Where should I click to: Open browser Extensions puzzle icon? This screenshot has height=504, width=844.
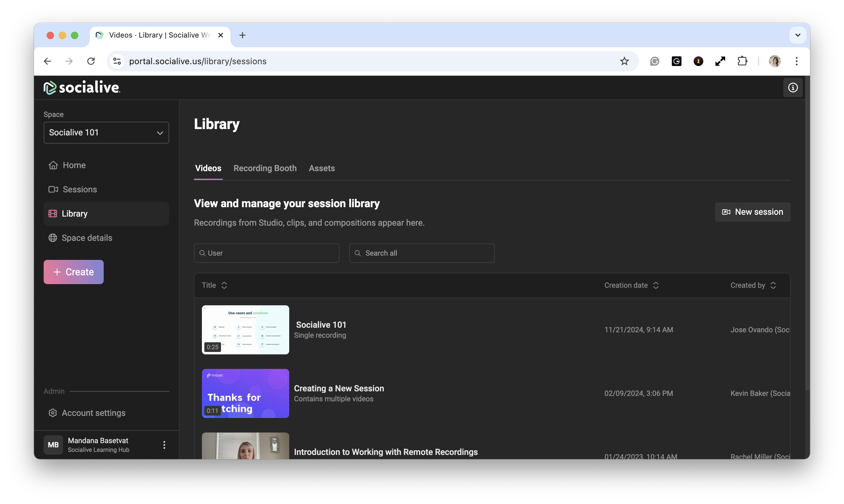(x=742, y=61)
